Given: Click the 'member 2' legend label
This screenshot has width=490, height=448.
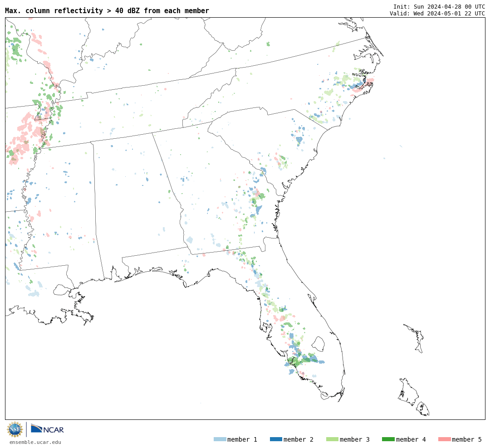Looking at the screenshot, I should 299,439.
